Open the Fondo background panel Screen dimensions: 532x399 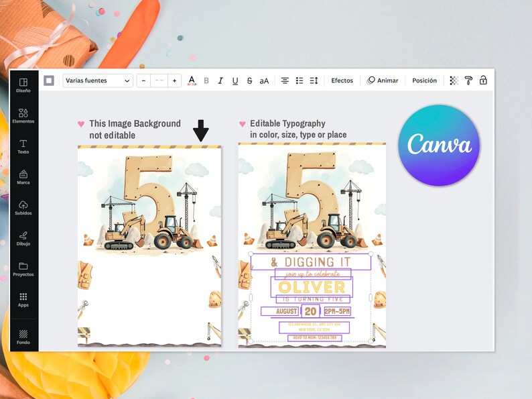point(23,337)
